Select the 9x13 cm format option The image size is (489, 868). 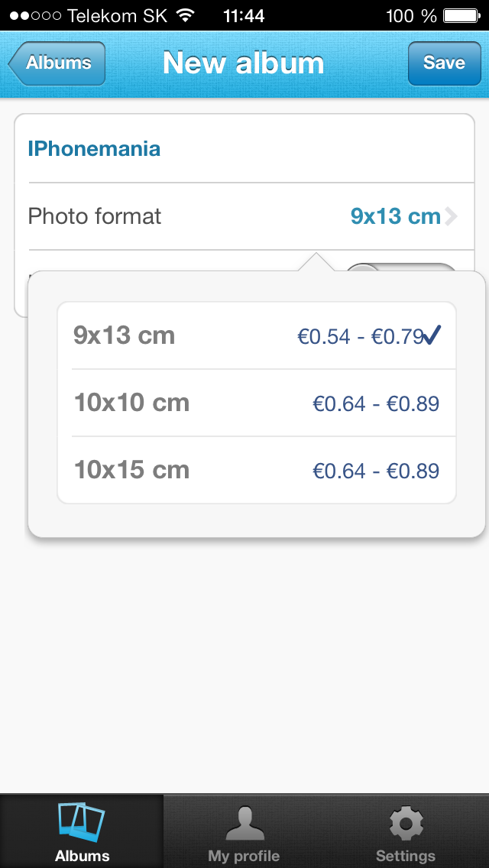125,335
